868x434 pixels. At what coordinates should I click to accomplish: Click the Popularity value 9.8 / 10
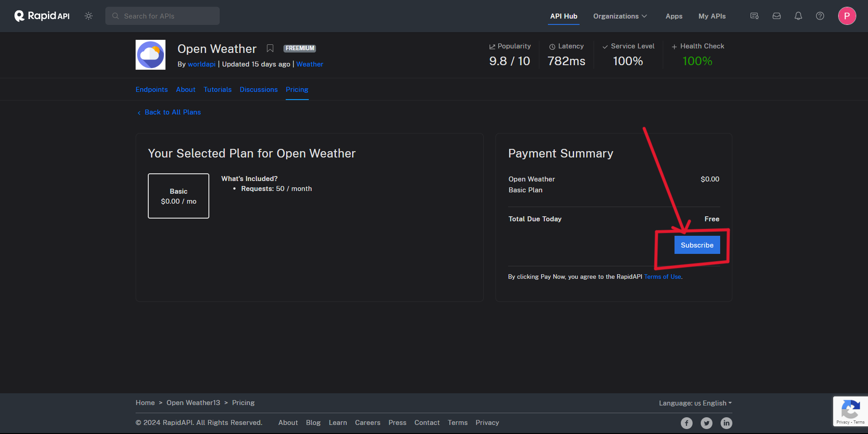[x=509, y=61]
